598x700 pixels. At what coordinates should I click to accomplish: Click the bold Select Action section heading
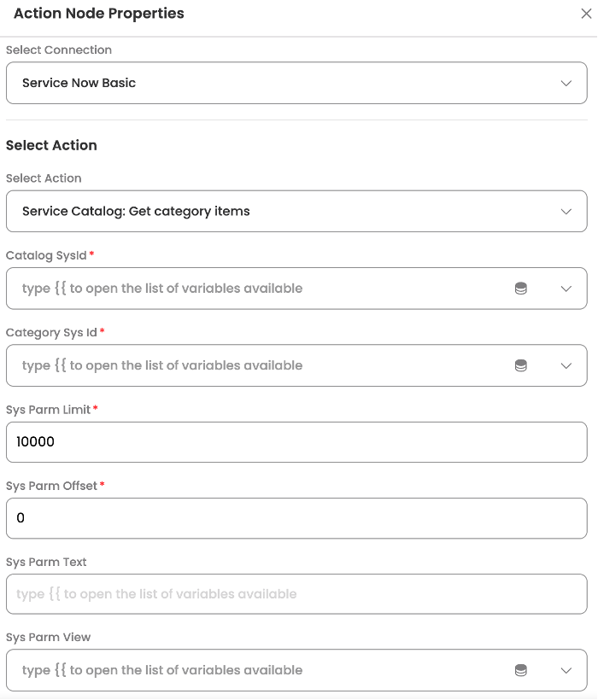[x=51, y=145]
